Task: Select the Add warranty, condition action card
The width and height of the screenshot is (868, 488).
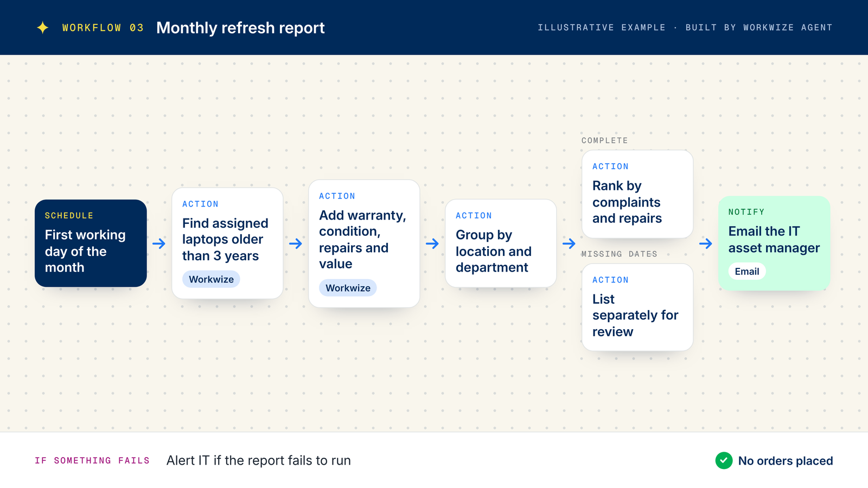Action: tap(364, 243)
